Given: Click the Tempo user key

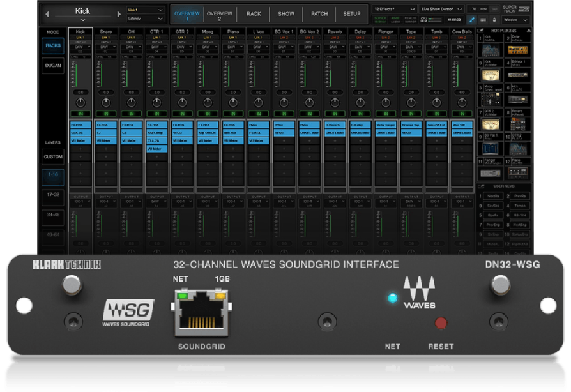Looking at the screenshot, I should coord(520,206).
